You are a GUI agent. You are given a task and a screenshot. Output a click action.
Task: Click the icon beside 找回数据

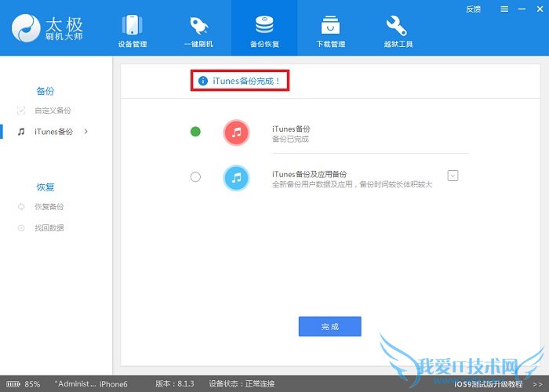tap(21, 228)
